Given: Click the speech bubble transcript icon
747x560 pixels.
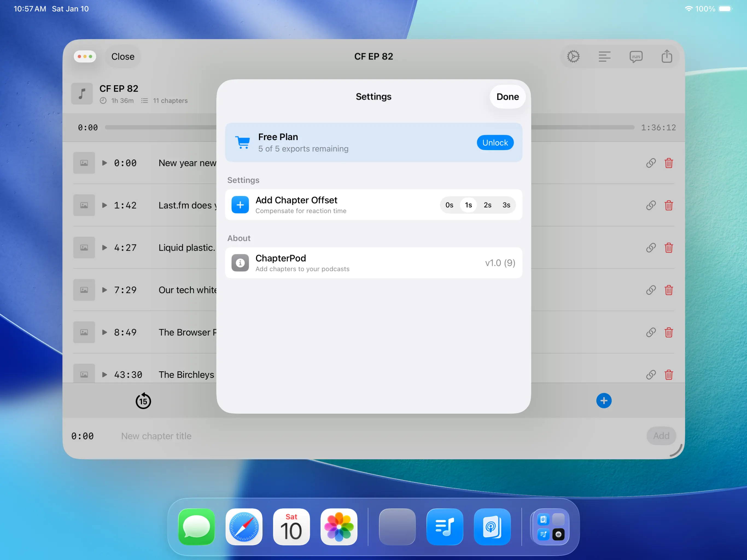Looking at the screenshot, I should coord(635,56).
